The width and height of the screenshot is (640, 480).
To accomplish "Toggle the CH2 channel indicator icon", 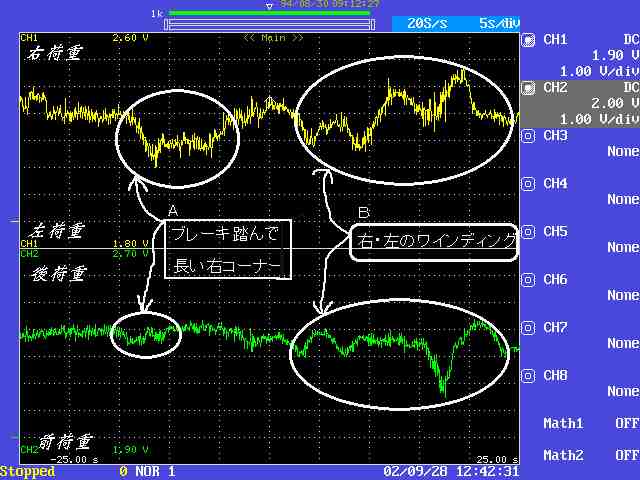I will tap(528, 88).
